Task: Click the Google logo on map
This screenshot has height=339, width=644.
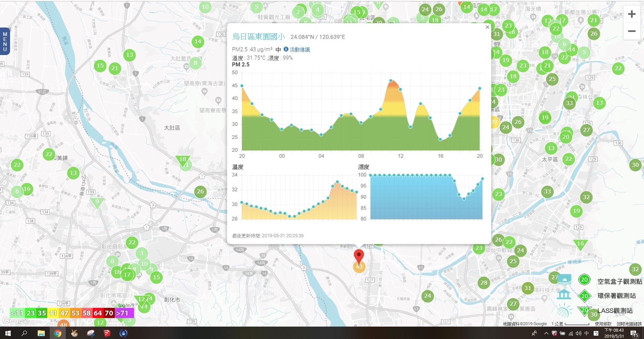Action: coord(15,321)
